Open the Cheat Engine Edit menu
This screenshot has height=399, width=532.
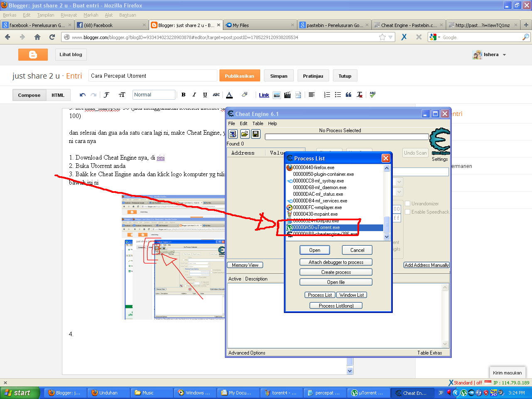pyautogui.click(x=244, y=123)
